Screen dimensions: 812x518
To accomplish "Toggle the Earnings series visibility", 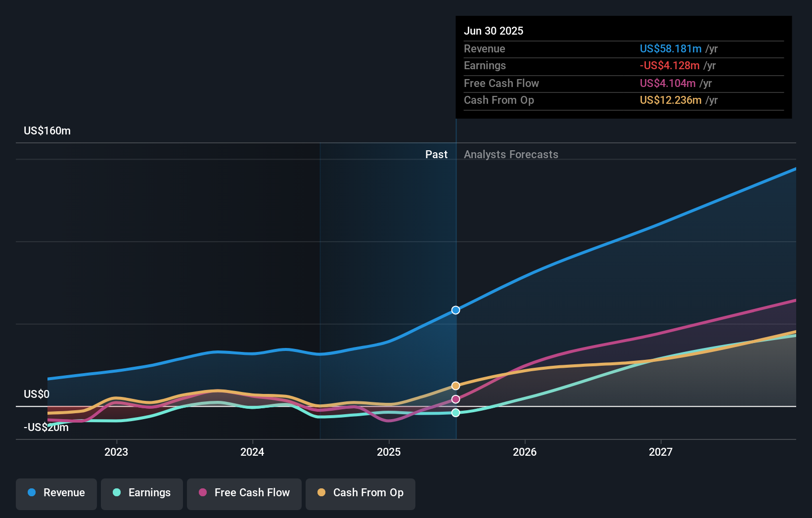I will [x=142, y=493].
